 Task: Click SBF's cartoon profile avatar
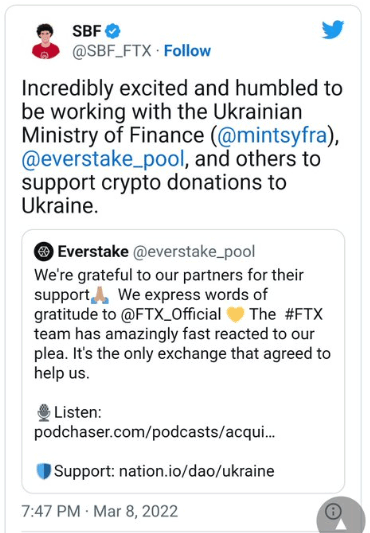[x=46, y=41]
